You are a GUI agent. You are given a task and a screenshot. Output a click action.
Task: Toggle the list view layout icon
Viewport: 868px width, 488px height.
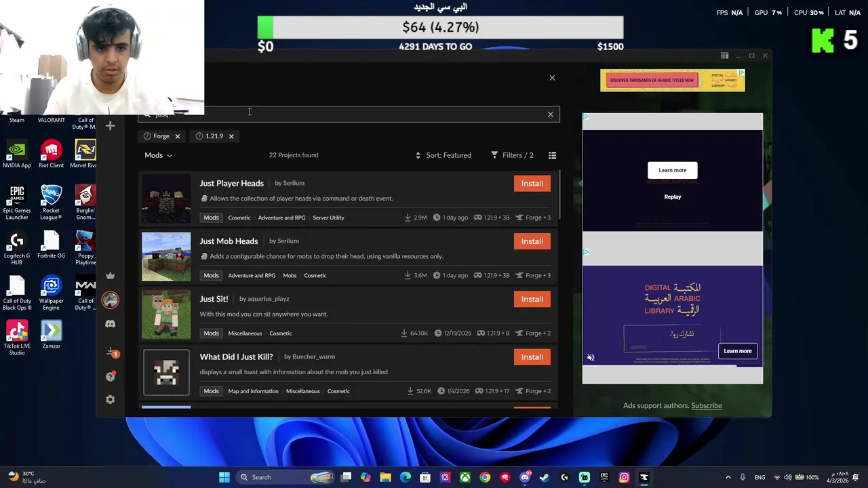[552, 155]
